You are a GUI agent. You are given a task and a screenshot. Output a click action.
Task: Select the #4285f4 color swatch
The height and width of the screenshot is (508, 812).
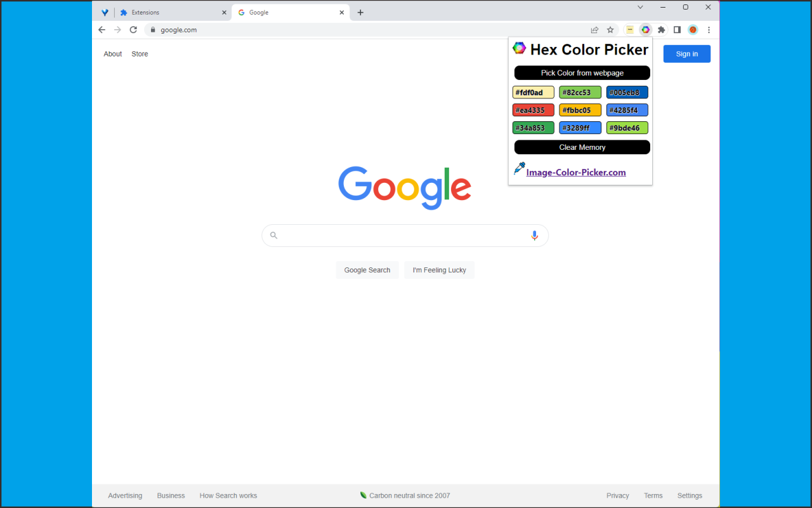click(x=627, y=110)
